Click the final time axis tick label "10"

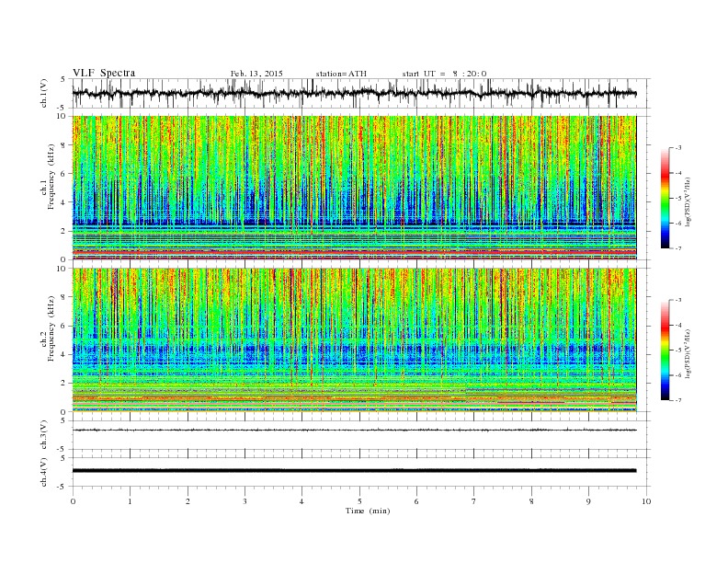[646, 501]
